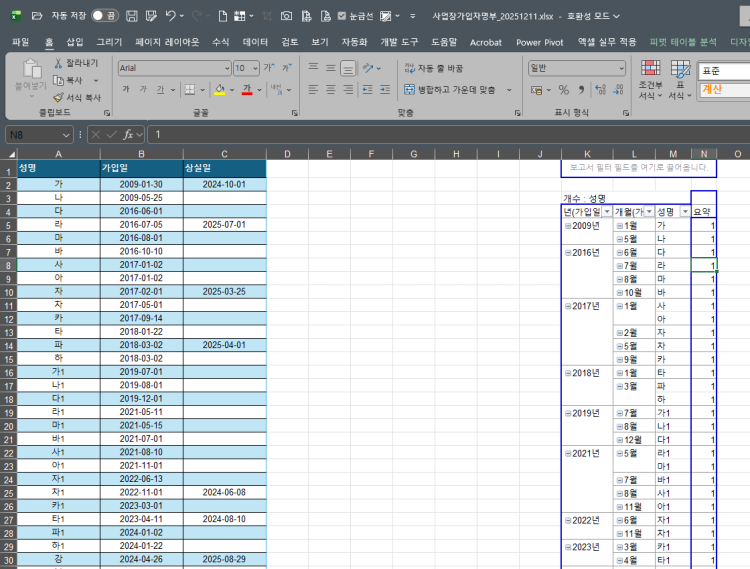
Task: Switch to the 수식 (Formulas) tab
Action: (x=221, y=42)
